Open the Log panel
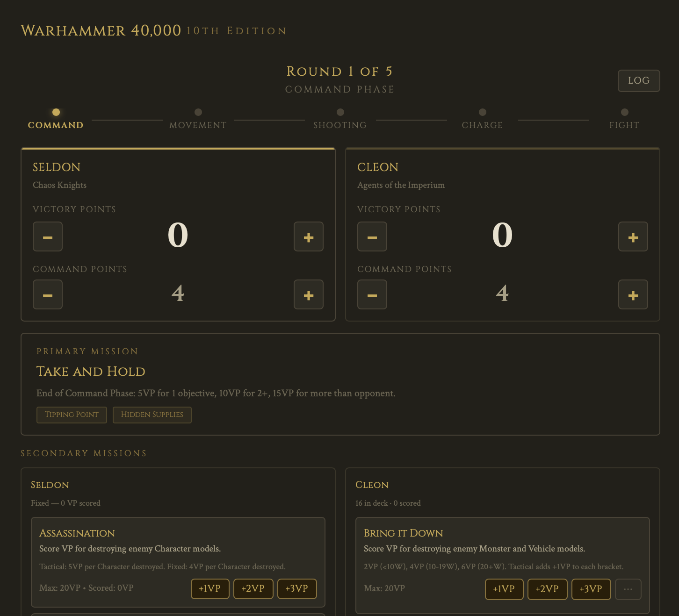 pos(639,81)
